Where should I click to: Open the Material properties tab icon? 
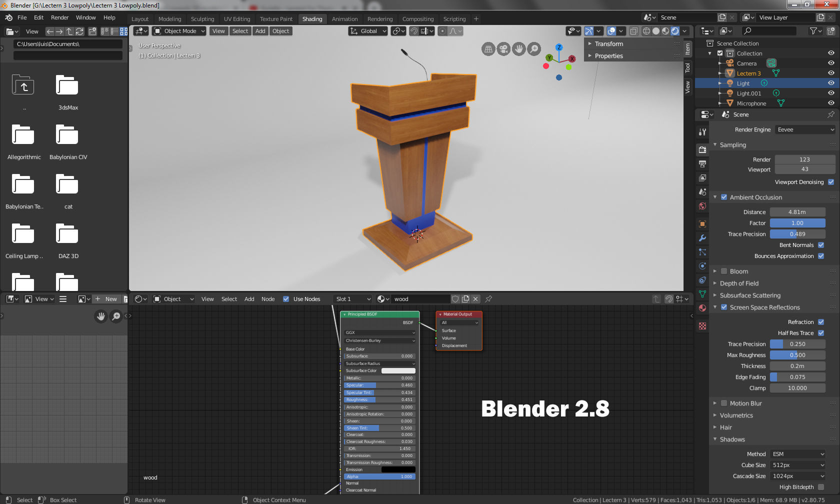click(702, 308)
